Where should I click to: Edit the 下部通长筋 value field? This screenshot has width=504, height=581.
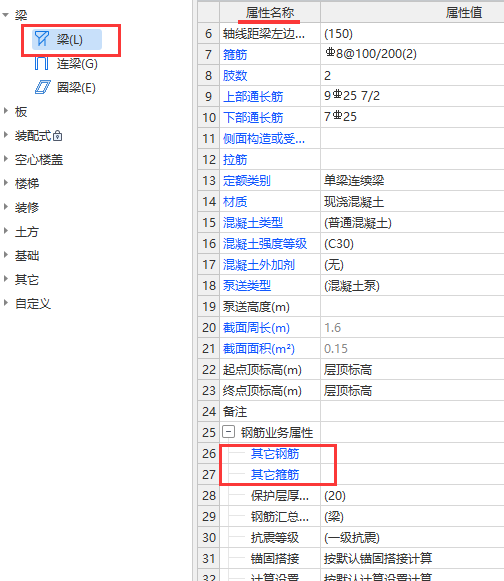coord(412,117)
